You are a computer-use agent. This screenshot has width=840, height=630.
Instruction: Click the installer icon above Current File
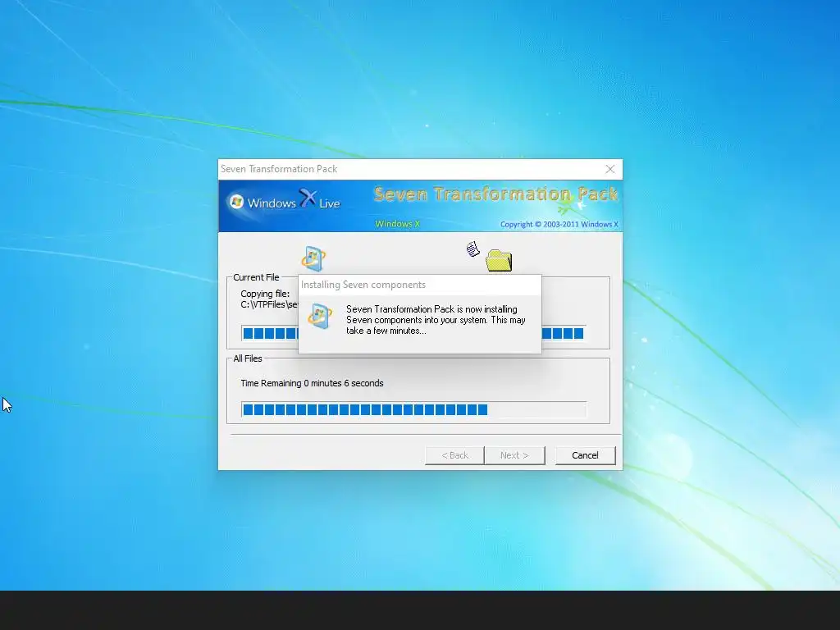[x=313, y=258]
